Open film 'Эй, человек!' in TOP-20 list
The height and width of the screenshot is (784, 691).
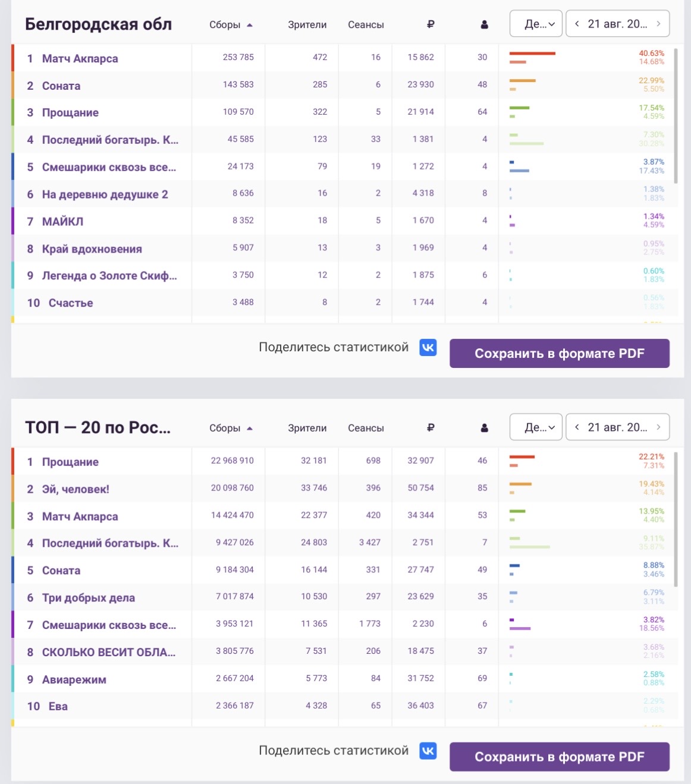pos(76,489)
